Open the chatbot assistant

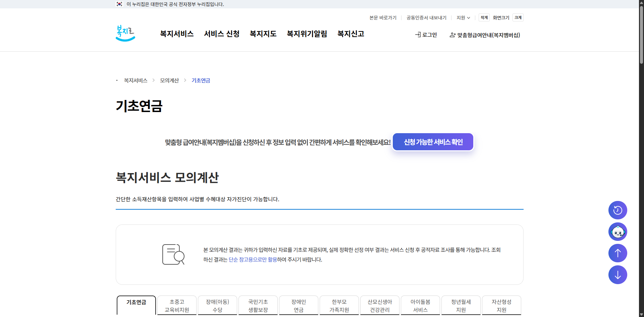[x=618, y=231]
